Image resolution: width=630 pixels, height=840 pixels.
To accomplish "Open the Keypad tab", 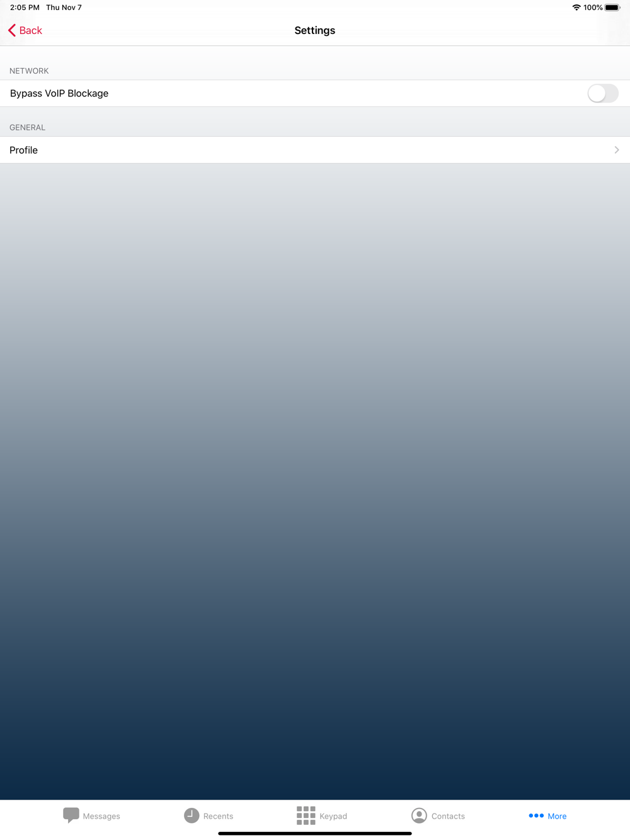I will (x=322, y=815).
